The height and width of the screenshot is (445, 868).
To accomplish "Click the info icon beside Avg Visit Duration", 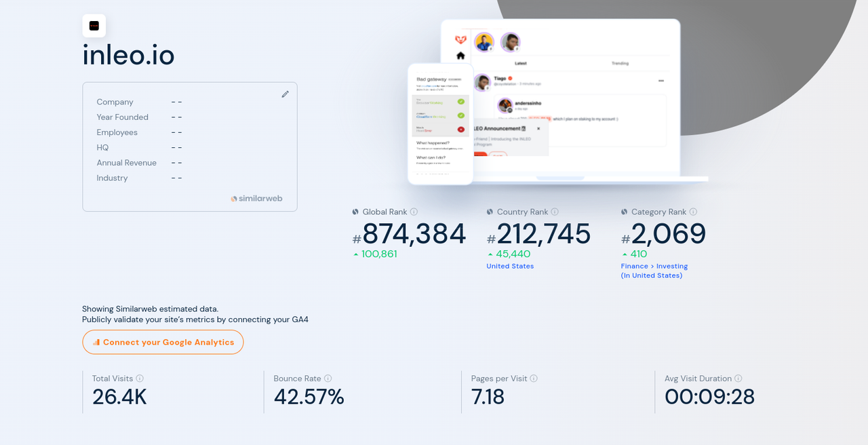I will tap(738, 379).
